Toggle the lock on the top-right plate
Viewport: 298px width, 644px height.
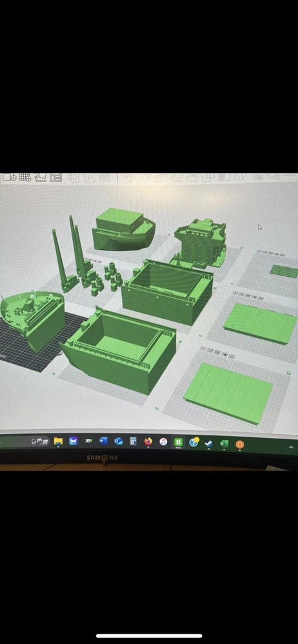pos(277,254)
